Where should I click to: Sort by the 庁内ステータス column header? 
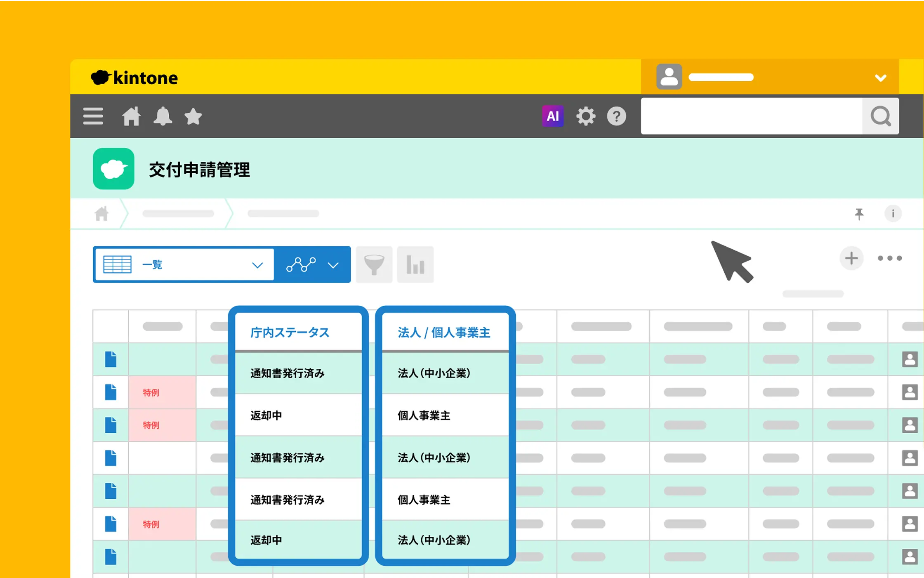pyautogui.click(x=290, y=333)
